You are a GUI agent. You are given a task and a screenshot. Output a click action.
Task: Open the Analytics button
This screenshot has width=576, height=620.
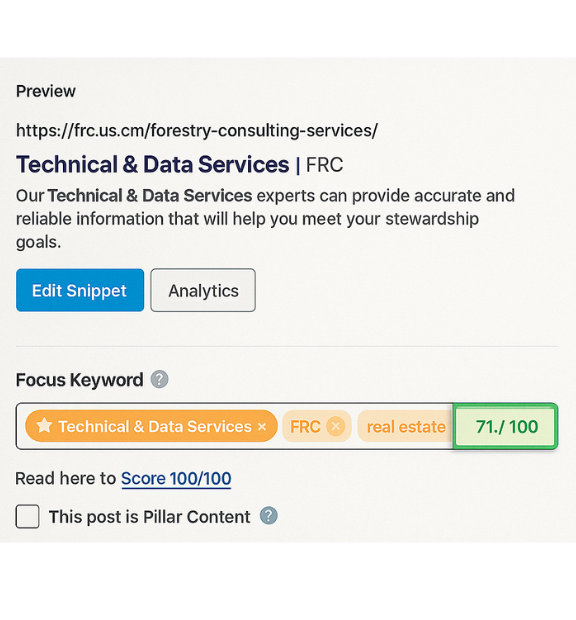(203, 290)
